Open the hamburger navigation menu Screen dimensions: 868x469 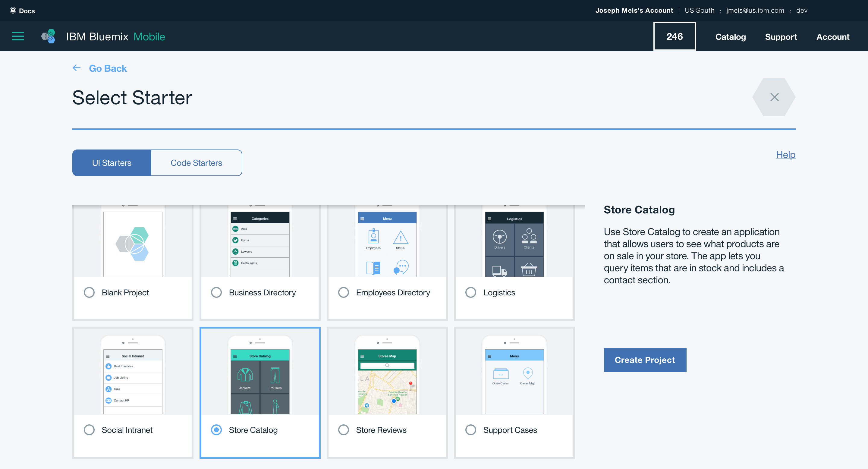(18, 36)
